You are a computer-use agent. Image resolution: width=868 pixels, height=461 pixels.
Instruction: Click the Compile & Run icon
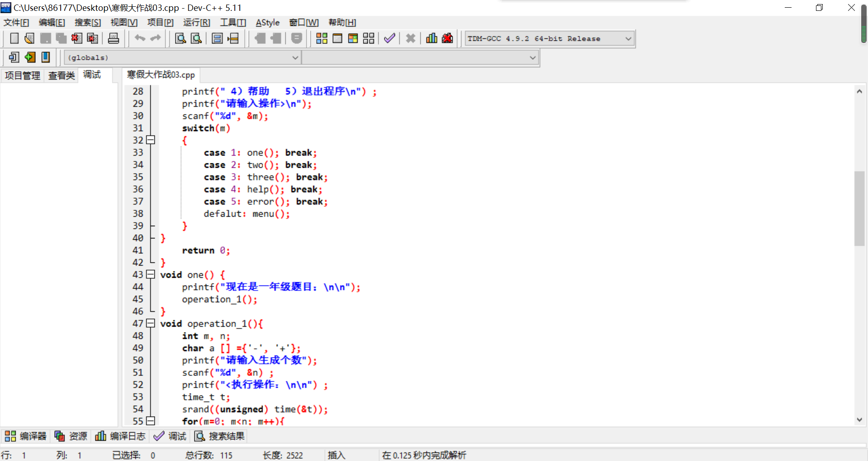[353, 38]
